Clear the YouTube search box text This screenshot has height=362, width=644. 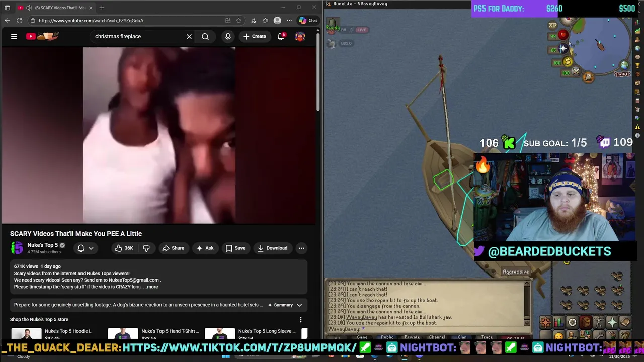point(189,36)
